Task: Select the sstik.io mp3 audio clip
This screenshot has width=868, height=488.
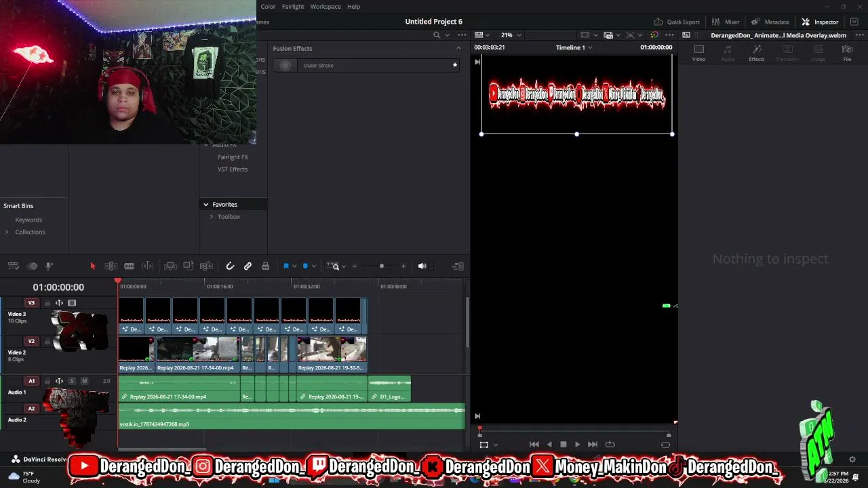Action: pos(292,416)
